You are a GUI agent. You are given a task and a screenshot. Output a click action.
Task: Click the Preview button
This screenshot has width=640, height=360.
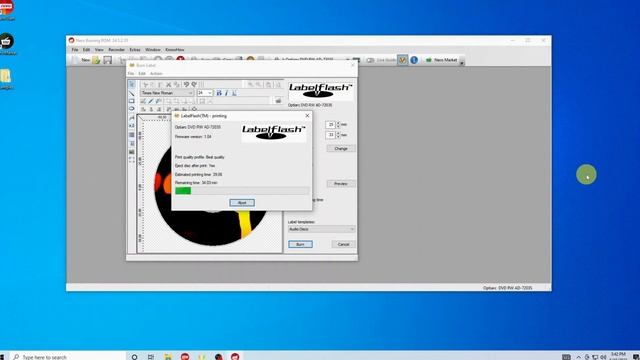click(341, 184)
